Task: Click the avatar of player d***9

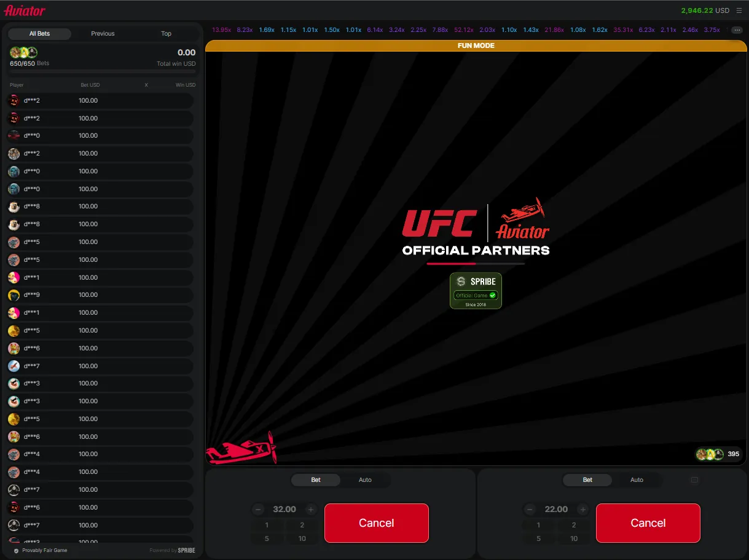Action: click(x=14, y=295)
